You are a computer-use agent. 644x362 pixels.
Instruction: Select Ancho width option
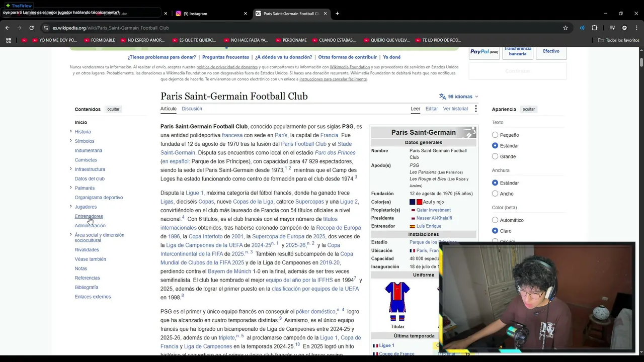495,194
